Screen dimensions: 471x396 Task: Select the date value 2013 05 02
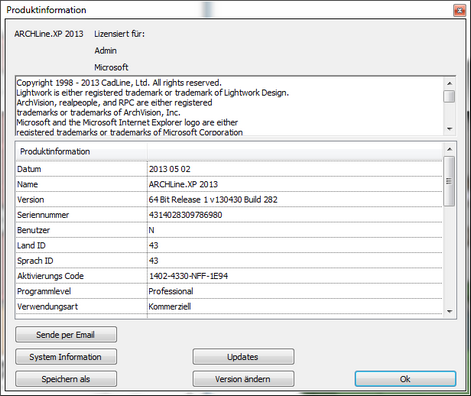click(x=170, y=169)
